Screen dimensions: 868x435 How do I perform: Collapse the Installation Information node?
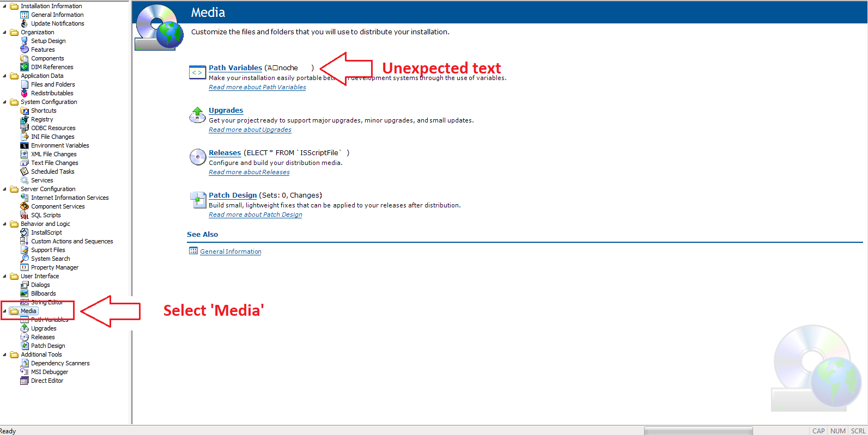click(5, 6)
